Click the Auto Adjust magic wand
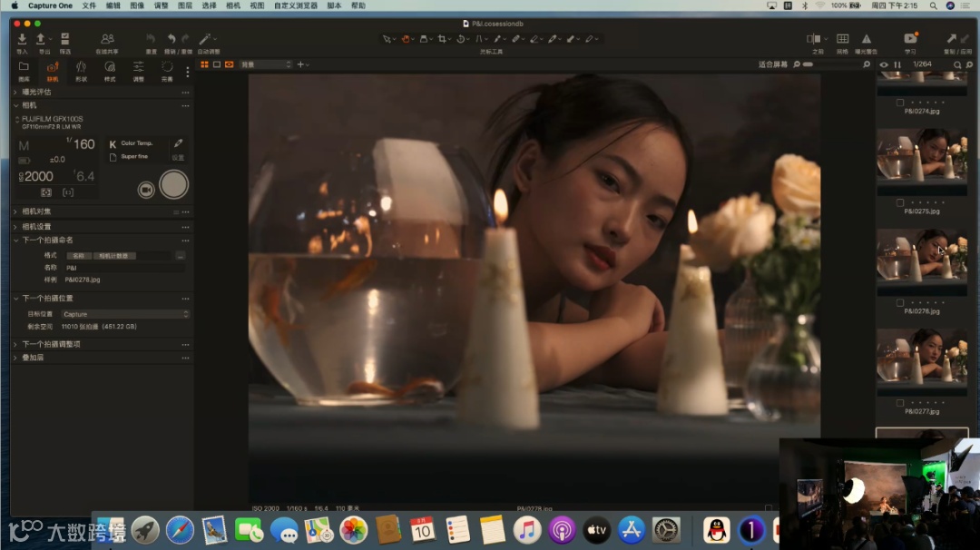 point(204,39)
